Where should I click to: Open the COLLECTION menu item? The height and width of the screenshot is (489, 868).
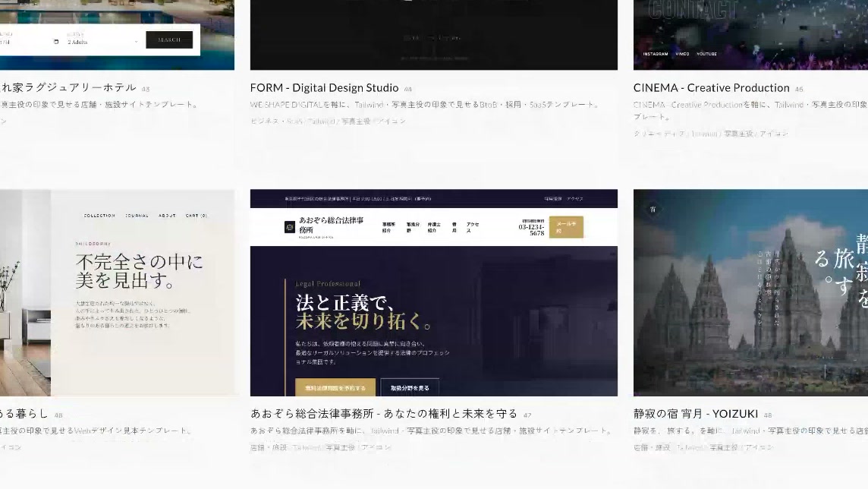pyautogui.click(x=99, y=216)
